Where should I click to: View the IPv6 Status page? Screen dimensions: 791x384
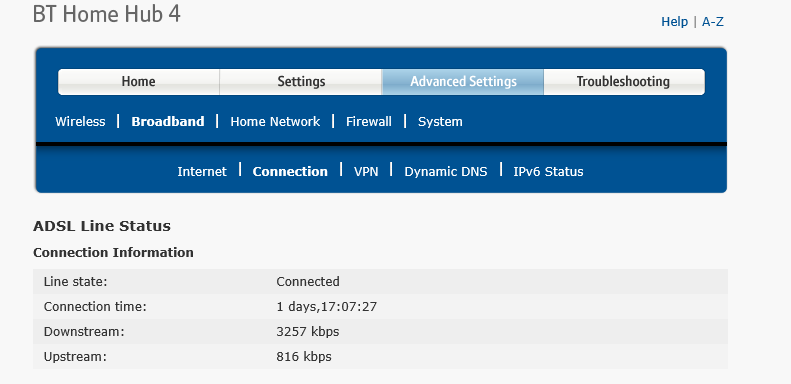548,172
